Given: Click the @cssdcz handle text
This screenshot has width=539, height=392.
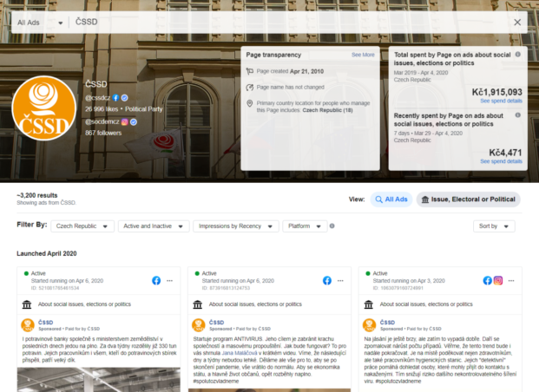Looking at the screenshot, I should pyautogui.click(x=97, y=98).
